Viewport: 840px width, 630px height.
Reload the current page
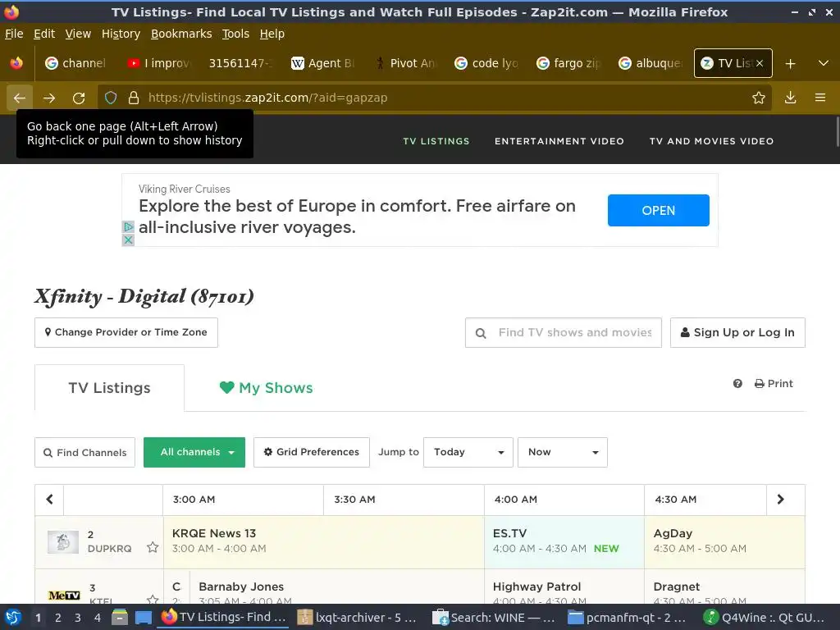[79, 98]
